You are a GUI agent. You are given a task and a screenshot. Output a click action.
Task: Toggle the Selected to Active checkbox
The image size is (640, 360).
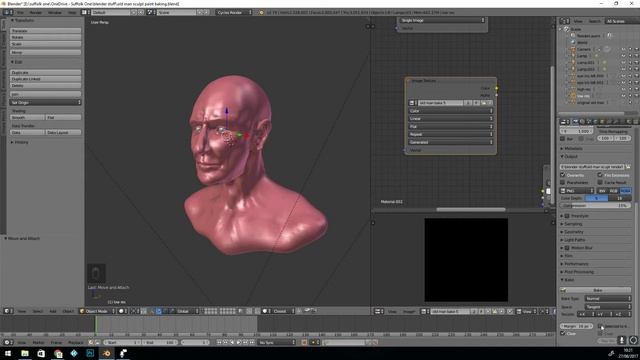point(600,326)
